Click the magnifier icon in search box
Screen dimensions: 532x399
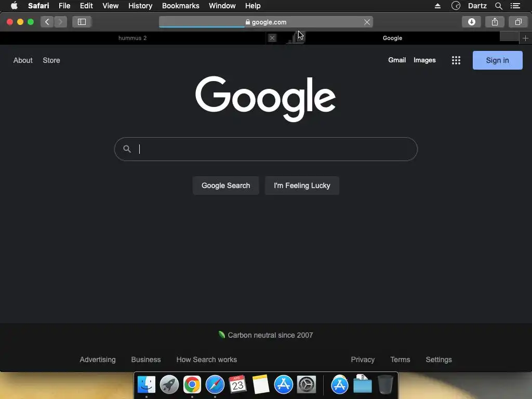(127, 149)
